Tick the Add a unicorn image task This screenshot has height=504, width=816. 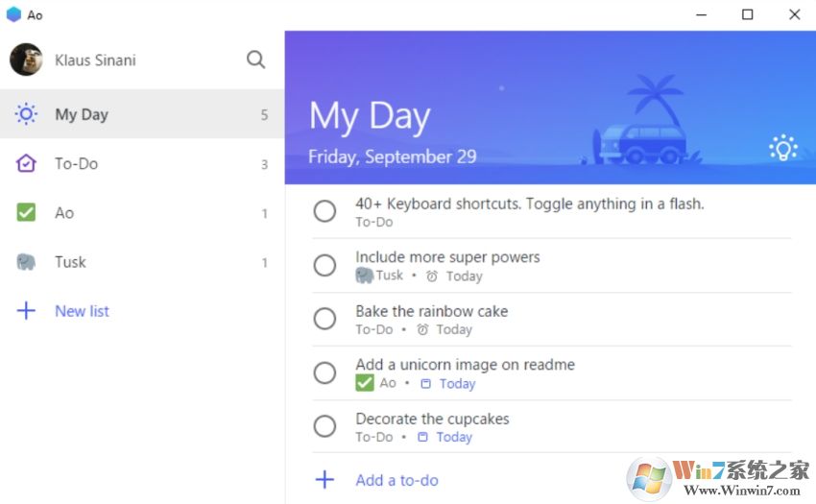coord(324,372)
